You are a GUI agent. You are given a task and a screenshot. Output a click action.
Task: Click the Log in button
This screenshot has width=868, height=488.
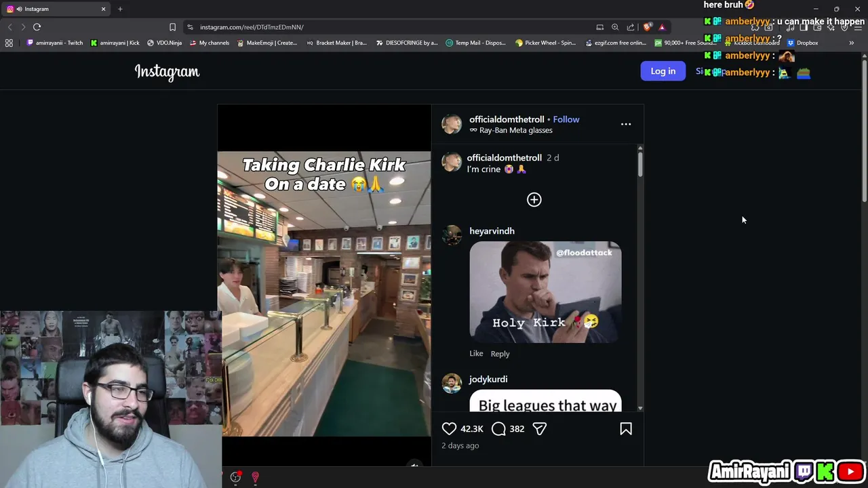[663, 71]
